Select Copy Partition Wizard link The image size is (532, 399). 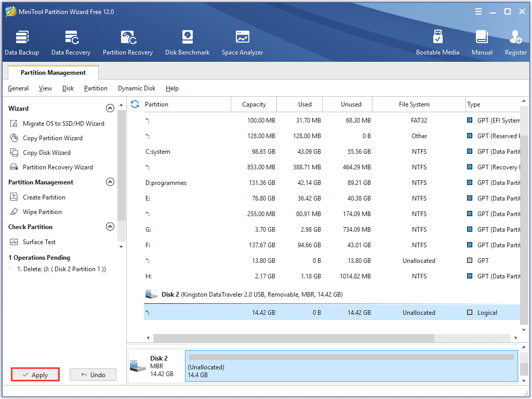pos(52,138)
